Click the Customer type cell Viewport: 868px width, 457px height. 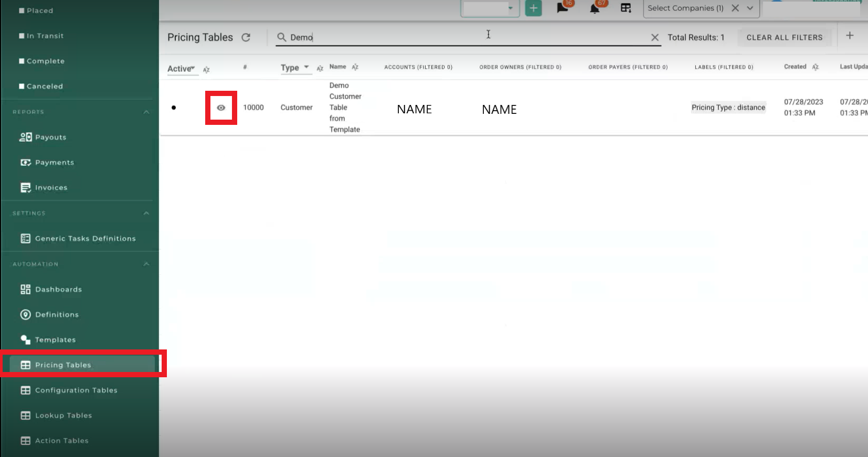pyautogui.click(x=297, y=108)
